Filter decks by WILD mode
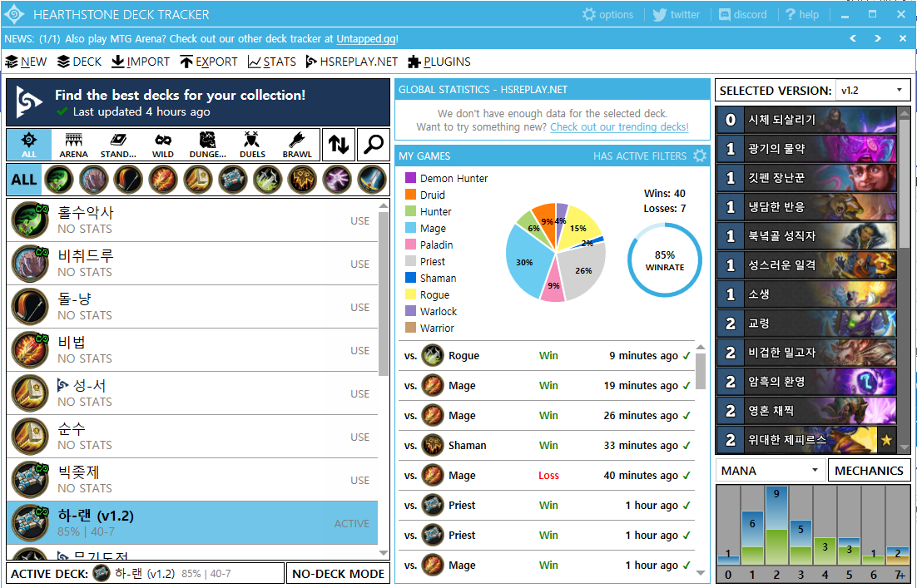The width and height of the screenshot is (917, 588). pos(162,145)
